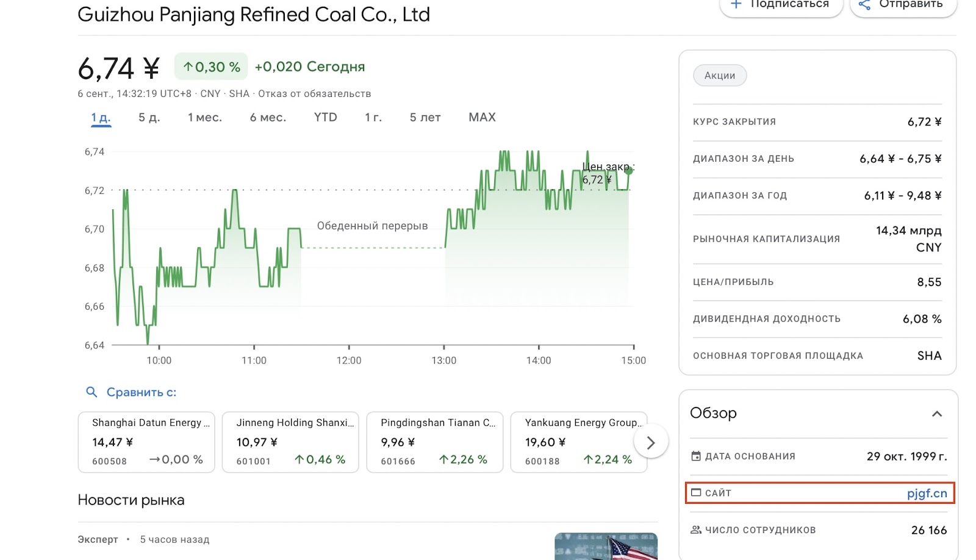Switch chart to 5 д. range
This screenshot has height=560, width=976.
149,117
